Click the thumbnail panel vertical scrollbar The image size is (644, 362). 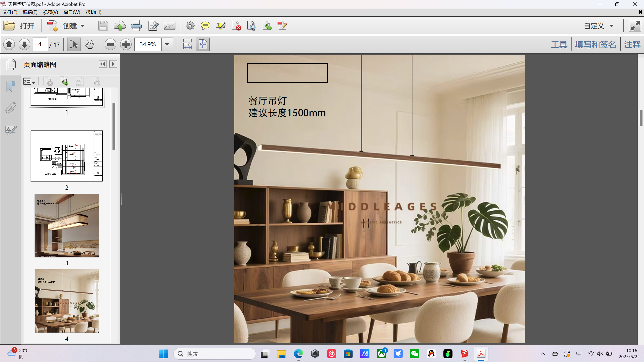(x=114, y=126)
